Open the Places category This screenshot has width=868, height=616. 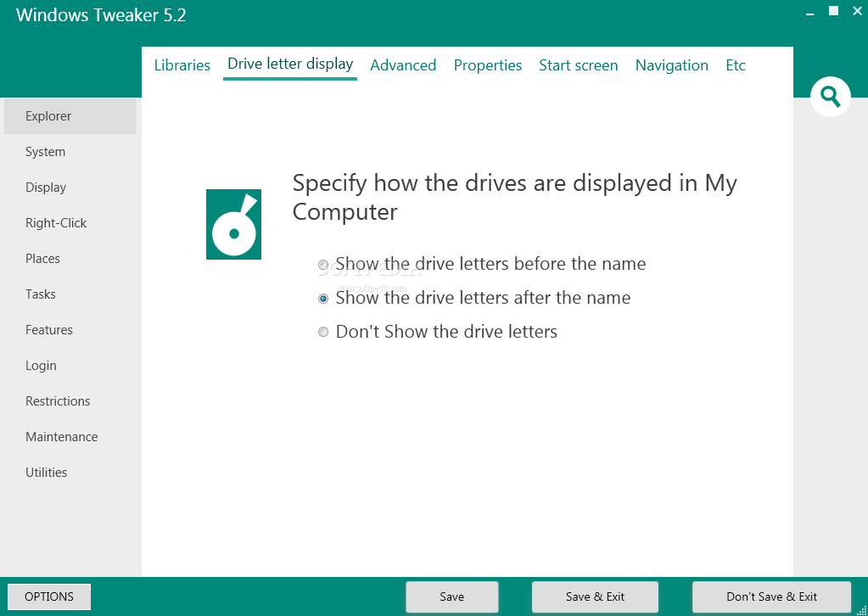(70, 259)
